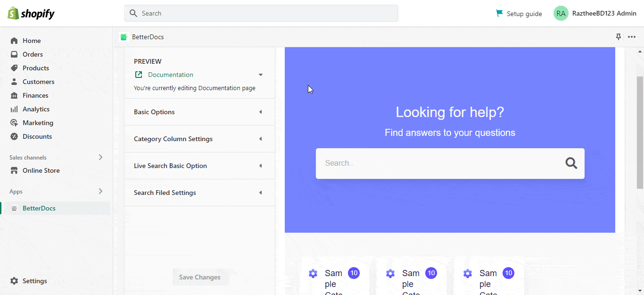The height and width of the screenshot is (295, 644).
Task: Click the help search input field
Action: tap(424, 163)
